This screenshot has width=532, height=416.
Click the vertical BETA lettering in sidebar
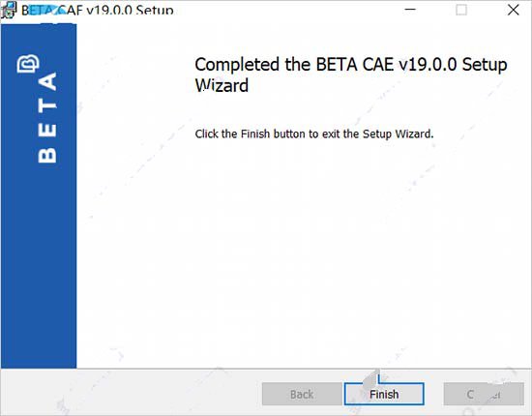47,118
